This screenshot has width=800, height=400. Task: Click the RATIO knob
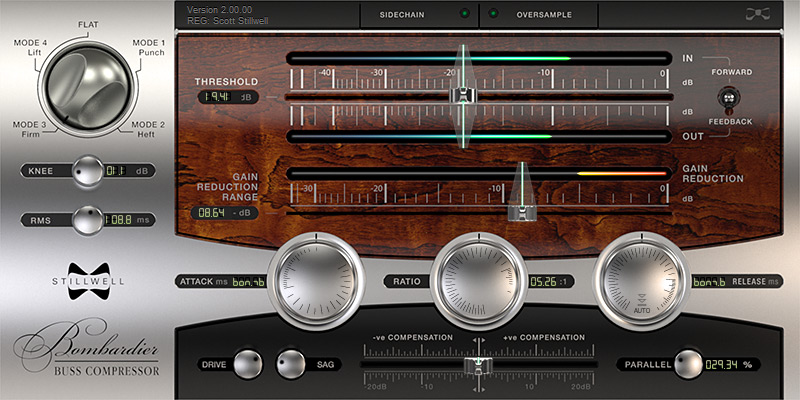(479, 282)
